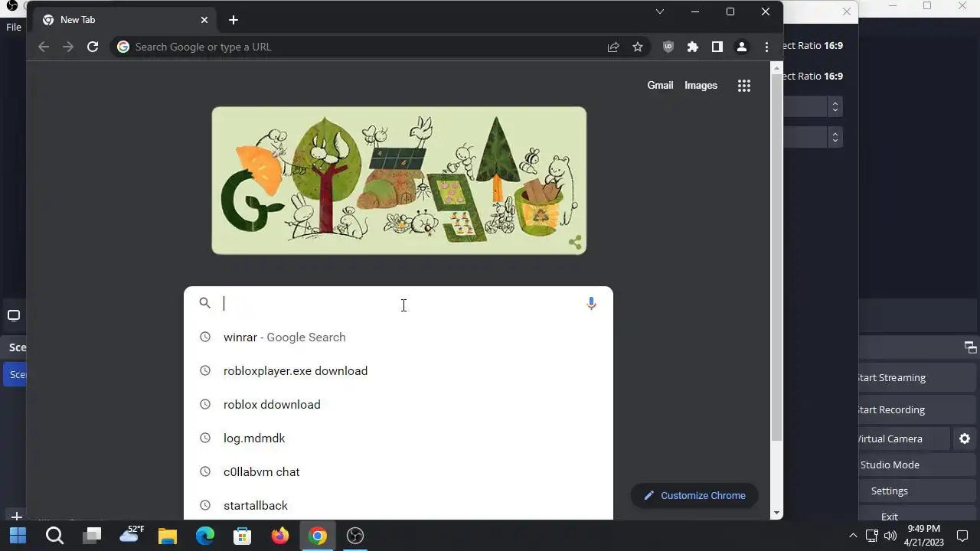
Task: Open the Images link
Action: 701,85
